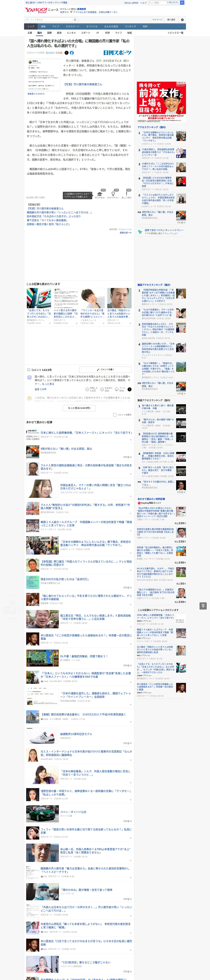The width and height of the screenshot is (210, 980).
Task: Click the 'コメントを書く' button
Action: tap(105, 370)
